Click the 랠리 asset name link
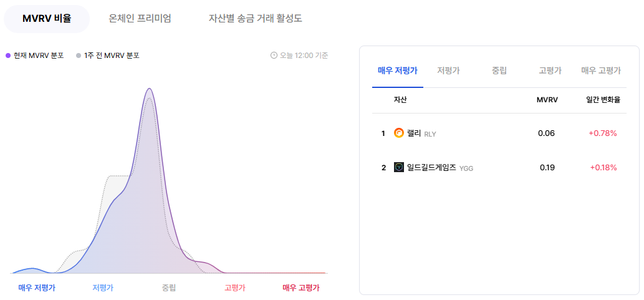This screenshot has height=300, width=644. click(414, 133)
